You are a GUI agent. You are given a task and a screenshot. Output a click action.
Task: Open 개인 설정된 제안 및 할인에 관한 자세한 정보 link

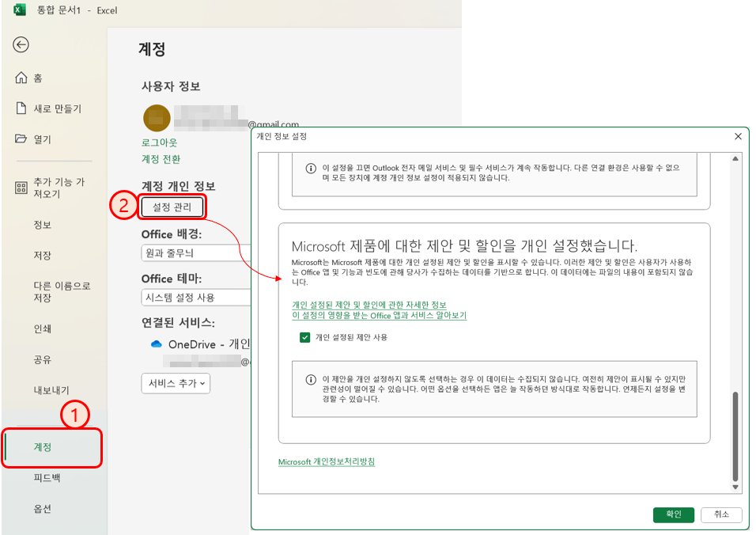(x=369, y=305)
